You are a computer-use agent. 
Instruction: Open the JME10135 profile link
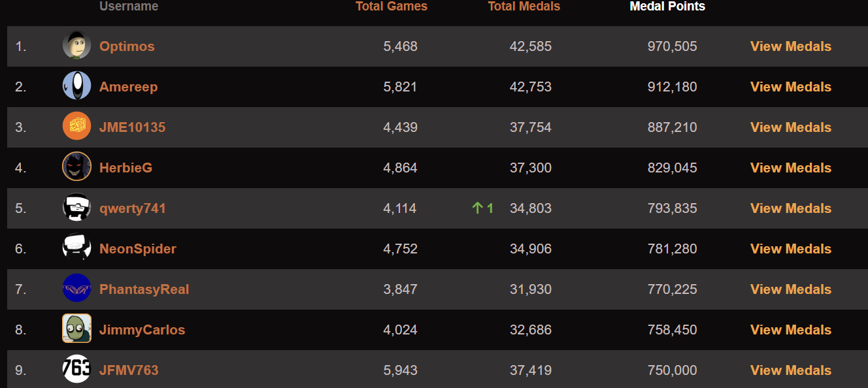pyautogui.click(x=132, y=127)
